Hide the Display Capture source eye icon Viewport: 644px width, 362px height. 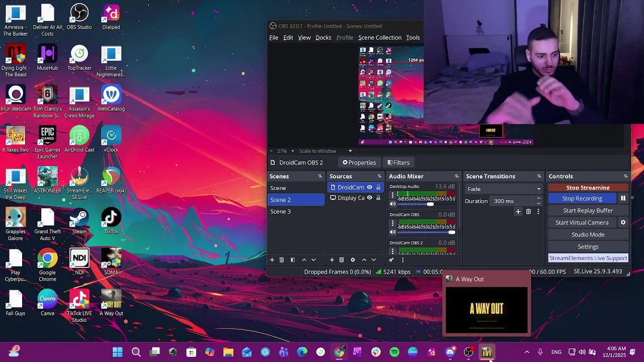[x=369, y=198]
